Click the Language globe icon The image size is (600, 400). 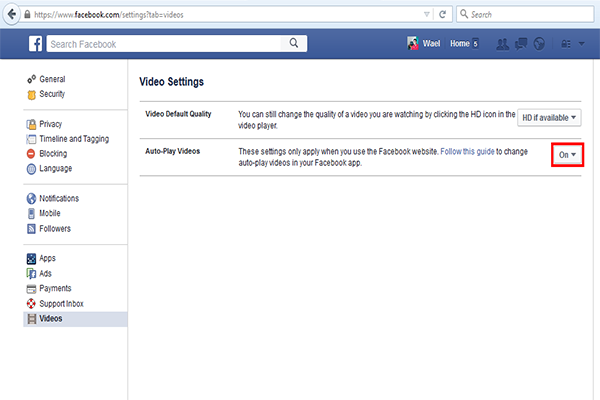click(x=31, y=169)
